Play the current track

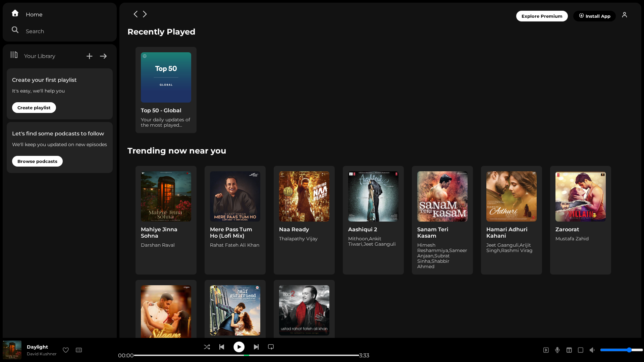pos(239,347)
